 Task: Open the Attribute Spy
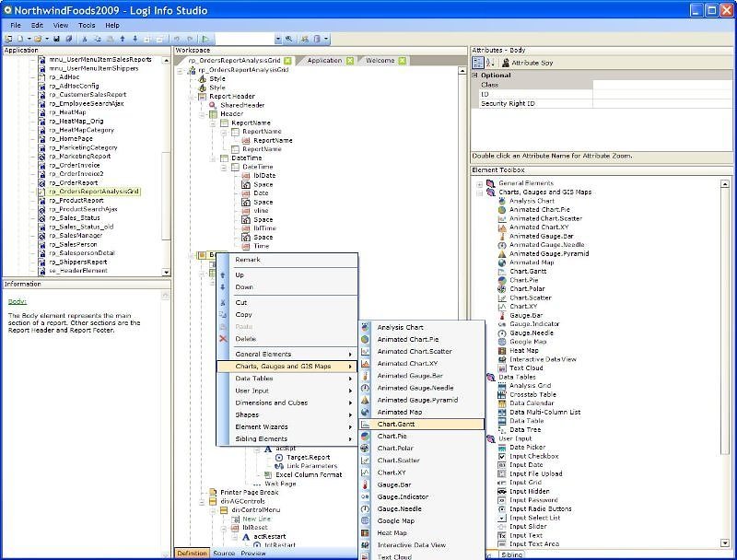click(525, 62)
